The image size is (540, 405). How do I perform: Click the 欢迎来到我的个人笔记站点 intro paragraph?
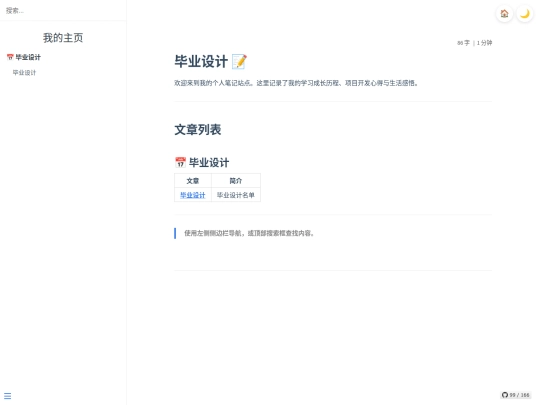pos(296,83)
